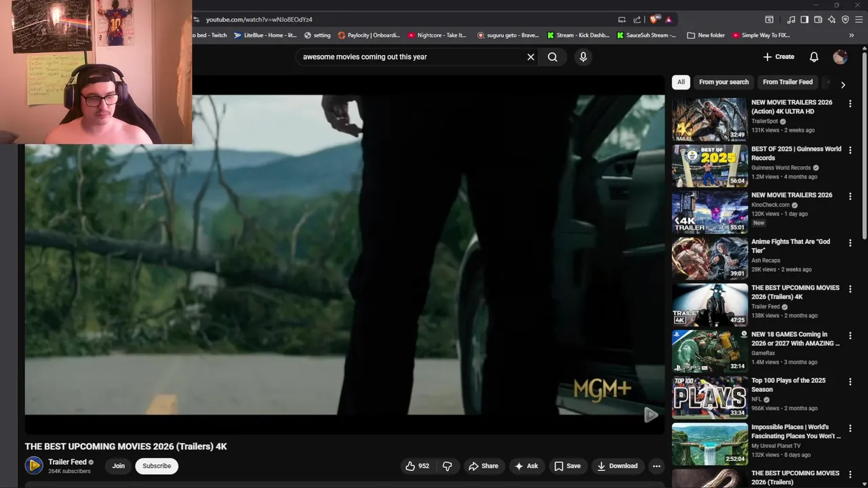Click the Share button

484,466
